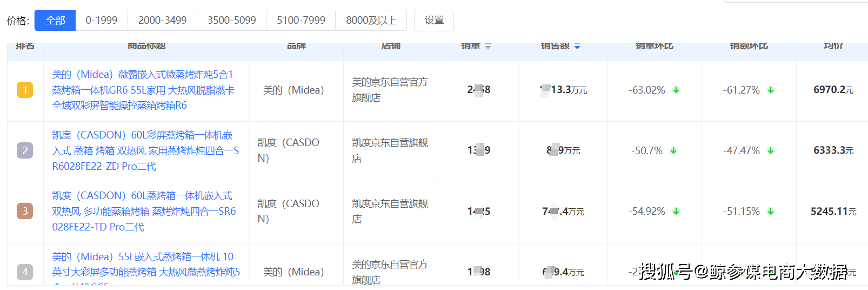Click sales amount ending 13.3万元 in row 1
868x290 pixels.
pos(564,90)
